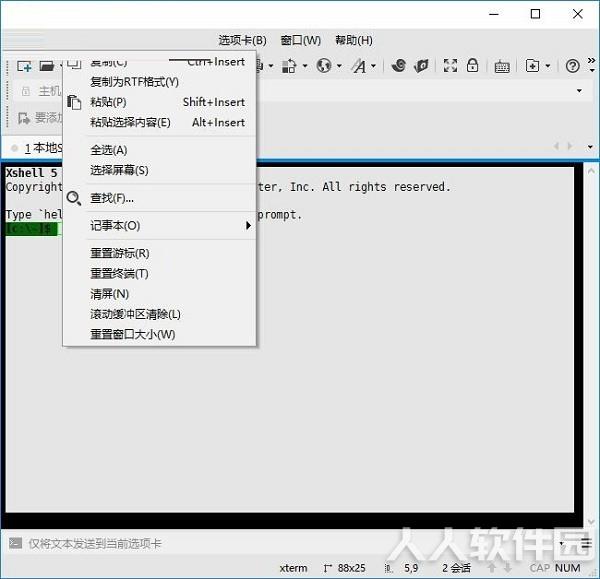Viewport: 600px width, 579px height.
Task: Expand font dropdown arrow
Action: click(373, 66)
